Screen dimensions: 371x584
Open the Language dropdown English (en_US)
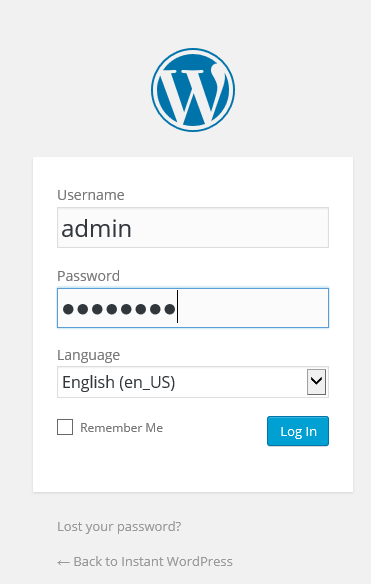coord(193,382)
